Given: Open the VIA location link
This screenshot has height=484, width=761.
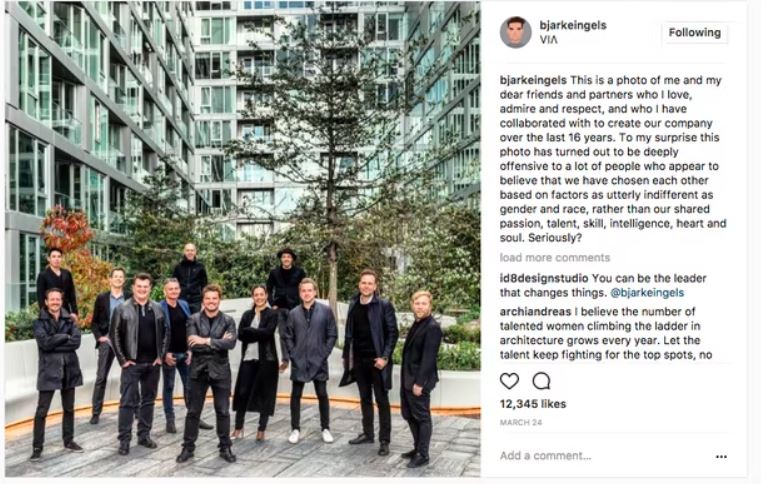Looking at the screenshot, I should point(548,40).
